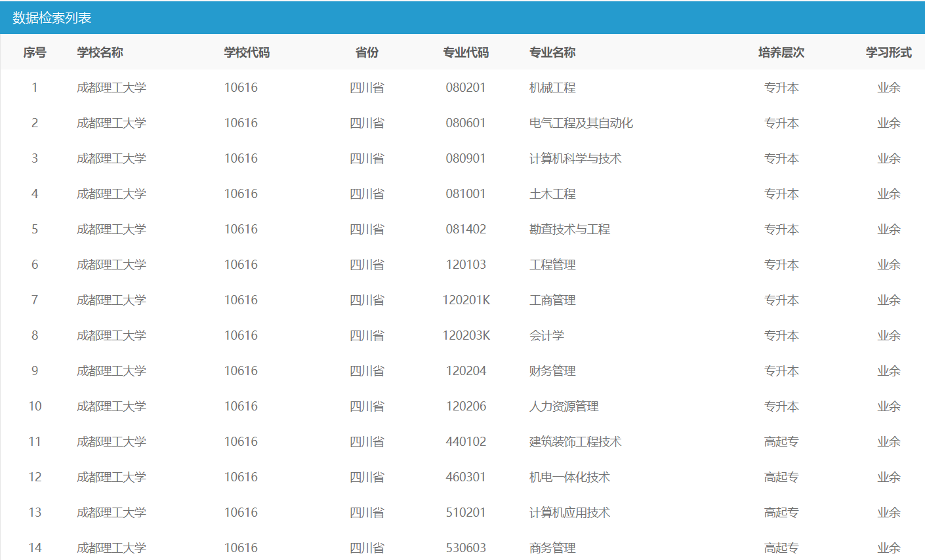Viewport: 925px width, 560px height.
Task: Click the 序号 column header
Action: tap(35, 52)
